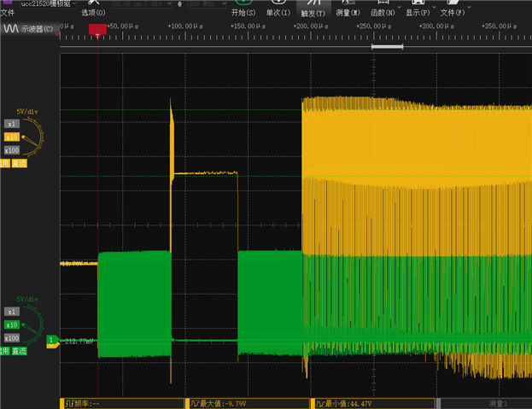Open the 测量(M) measurement tool

pos(348,9)
